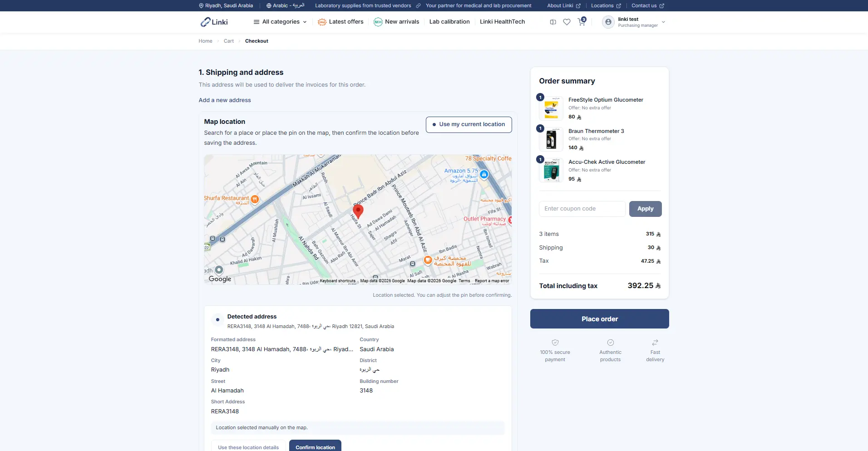Click Use my current location button

[x=469, y=124]
